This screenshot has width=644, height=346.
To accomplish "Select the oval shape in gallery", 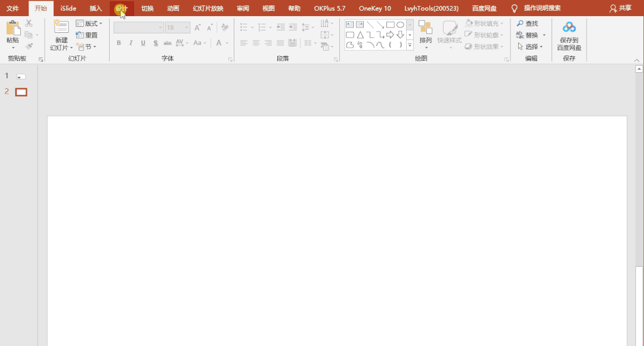I will tap(401, 24).
